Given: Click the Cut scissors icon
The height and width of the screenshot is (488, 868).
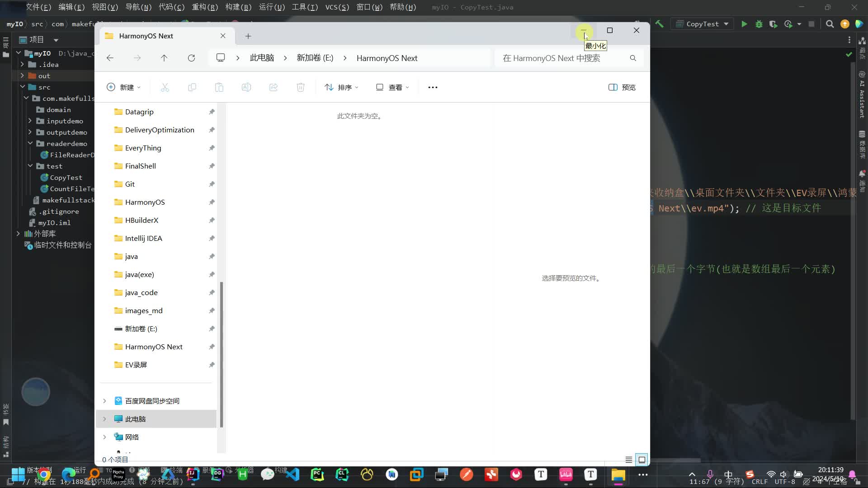Looking at the screenshot, I should tap(165, 87).
